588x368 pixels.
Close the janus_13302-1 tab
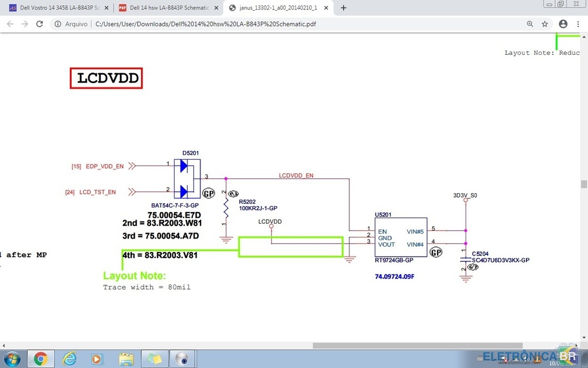(326, 8)
